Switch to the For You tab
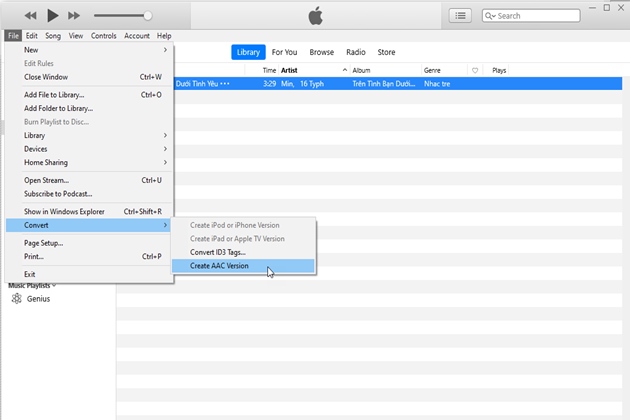The width and height of the screenshot is (630, 420). click(x=284, y=52)
